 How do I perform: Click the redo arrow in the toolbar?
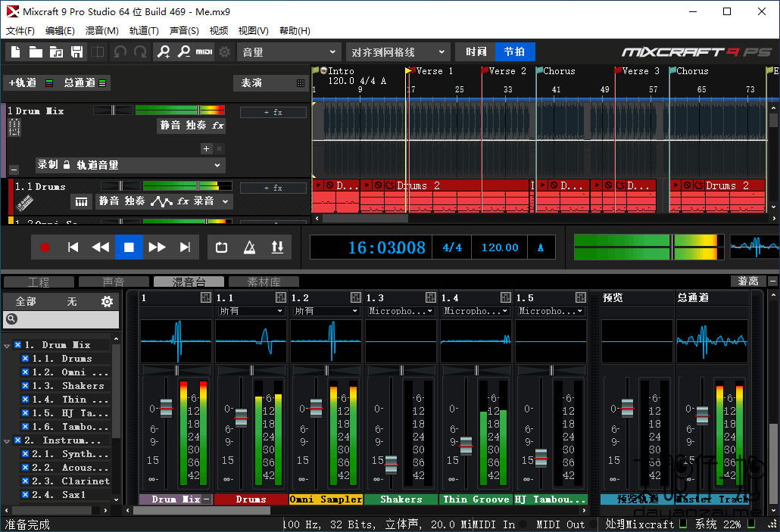pos(140,51)
